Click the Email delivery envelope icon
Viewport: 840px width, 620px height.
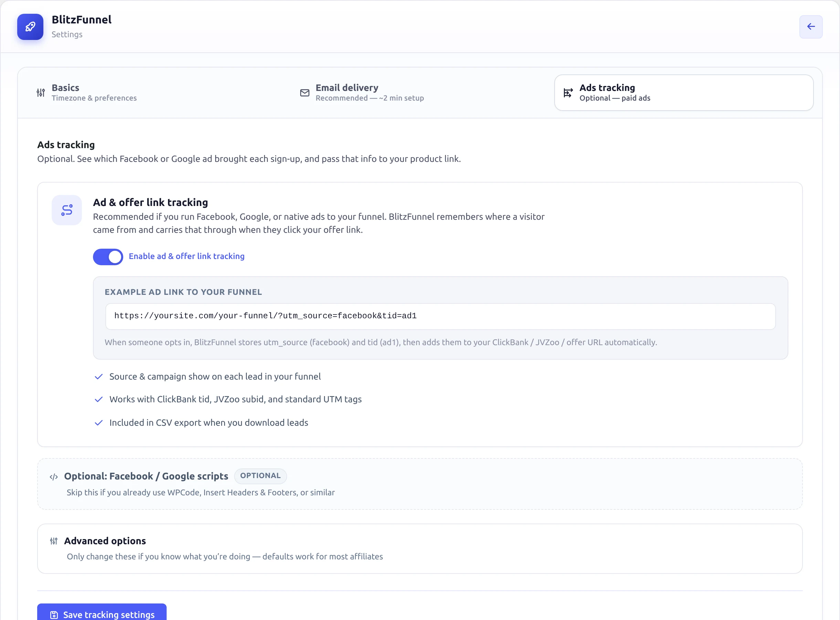(304, 93)
